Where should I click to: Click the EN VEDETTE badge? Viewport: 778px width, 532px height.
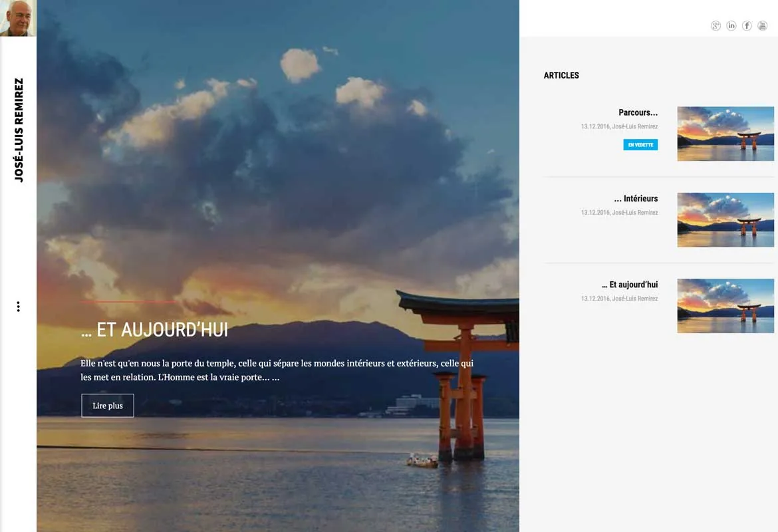[x=640, y=145]
